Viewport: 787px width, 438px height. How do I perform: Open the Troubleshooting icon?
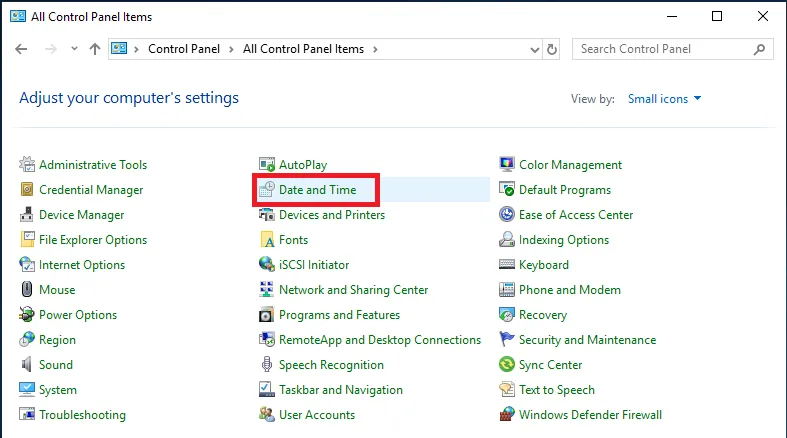tap(27, 414)
